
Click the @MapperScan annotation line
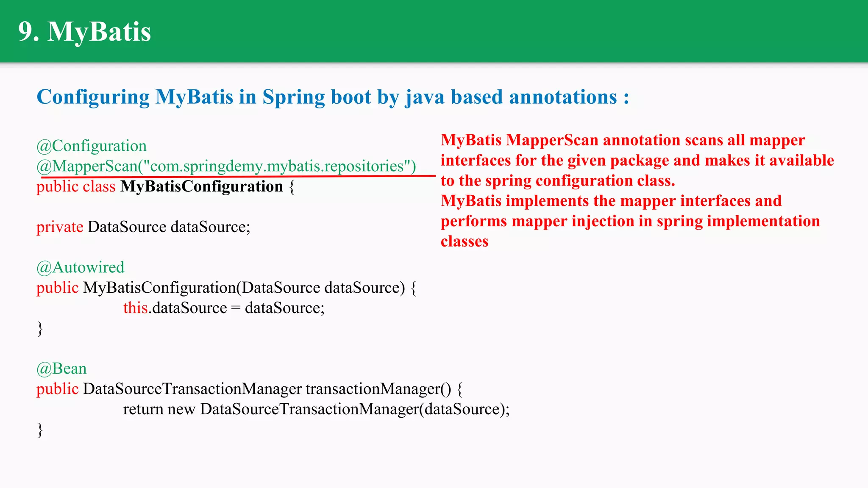pos(226,166)
